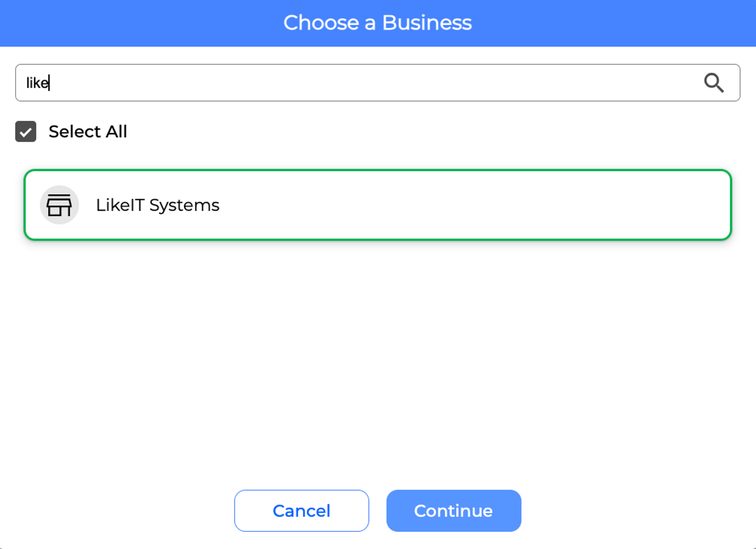Click the white checkmark in Select All box
Image resolution: width=756 pixels, height=549 pixels.
(26, 132)
